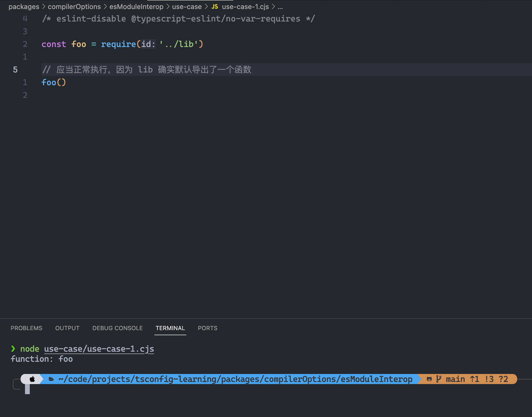Select the 'esModuleInterop' breadcrumb item
532x417 pixels.
pyautogui.click(x=136, y=7)
